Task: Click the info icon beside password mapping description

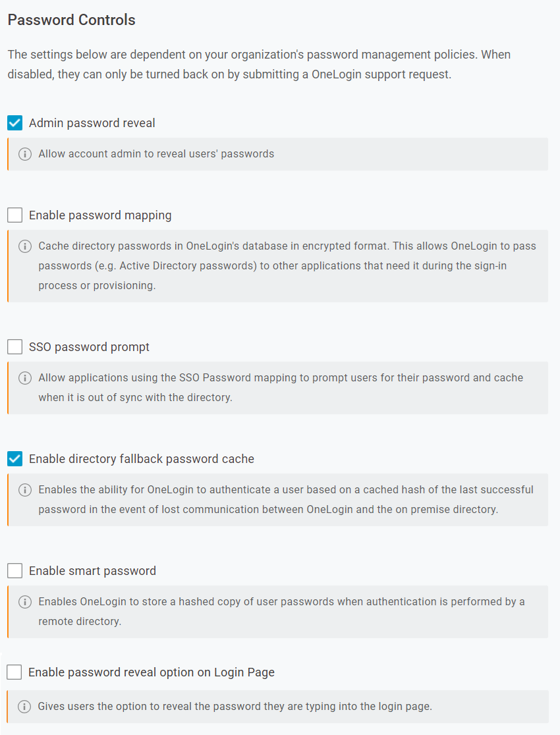Action: tap(25, 246)
